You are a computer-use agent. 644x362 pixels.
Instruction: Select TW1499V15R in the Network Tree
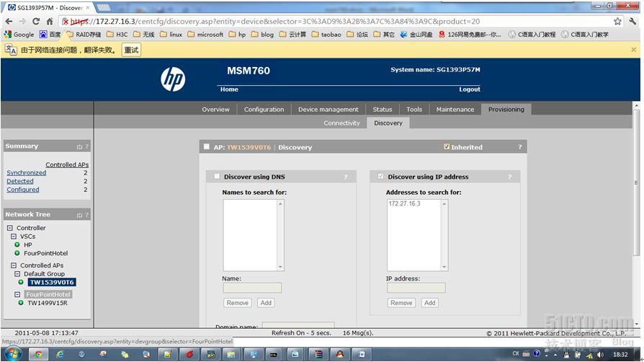(48, 303)
